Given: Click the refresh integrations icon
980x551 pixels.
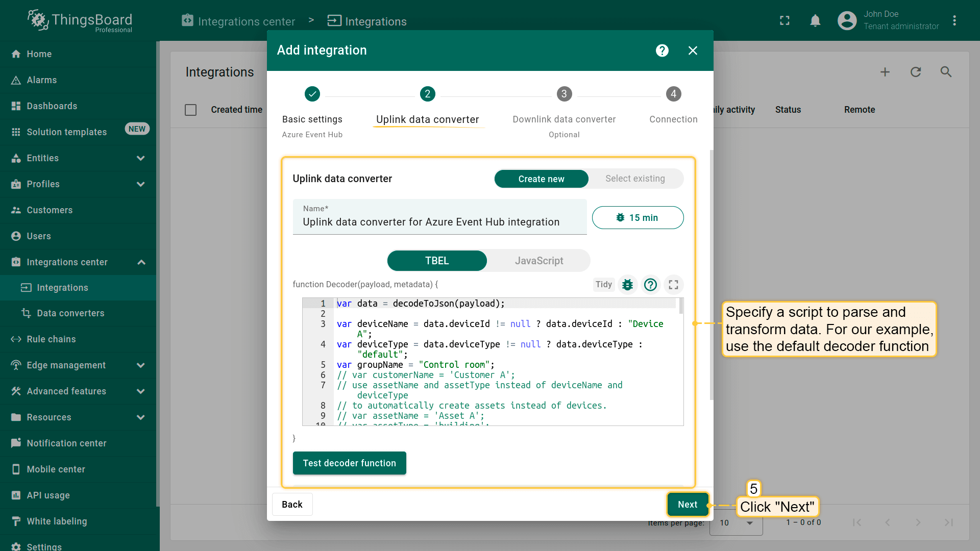Looking at the screenshot, I should pyautogui.click(x=915, y=72).
